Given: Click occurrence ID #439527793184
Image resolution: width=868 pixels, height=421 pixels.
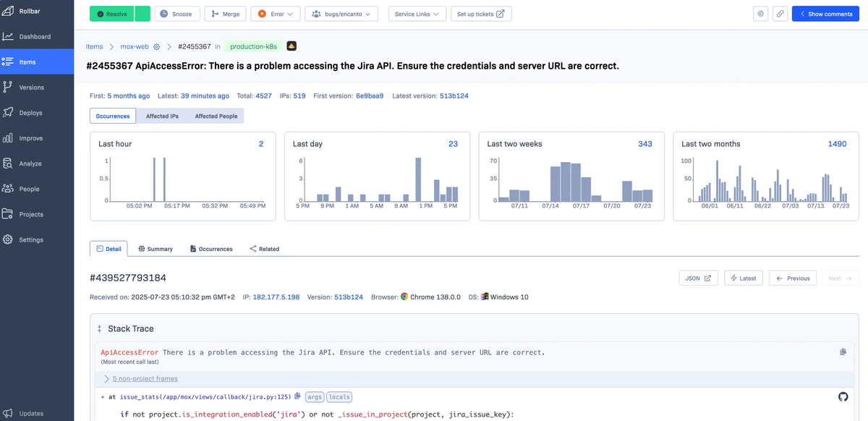Looking at the screenshot, I should (x=128, y=278).
